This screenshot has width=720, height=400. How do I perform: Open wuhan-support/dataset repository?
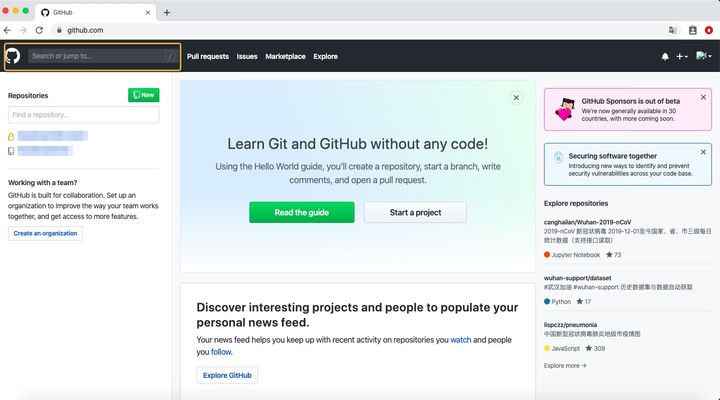coord(577,278)
